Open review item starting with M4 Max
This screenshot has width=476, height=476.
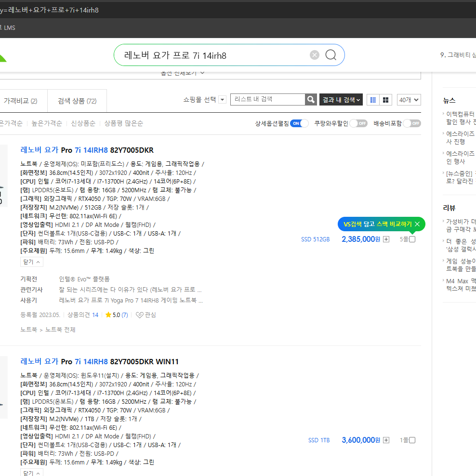click(x=461, y=285)
